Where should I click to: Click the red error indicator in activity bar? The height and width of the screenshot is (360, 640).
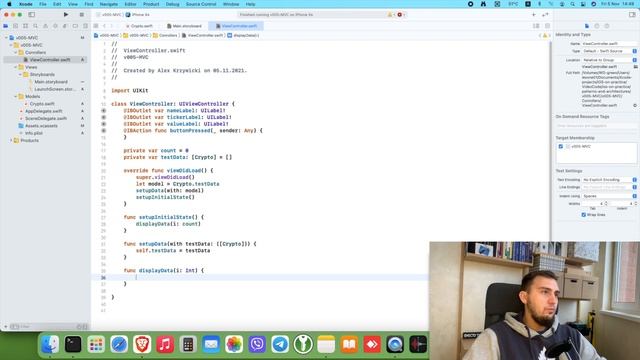tap(400, 15)
